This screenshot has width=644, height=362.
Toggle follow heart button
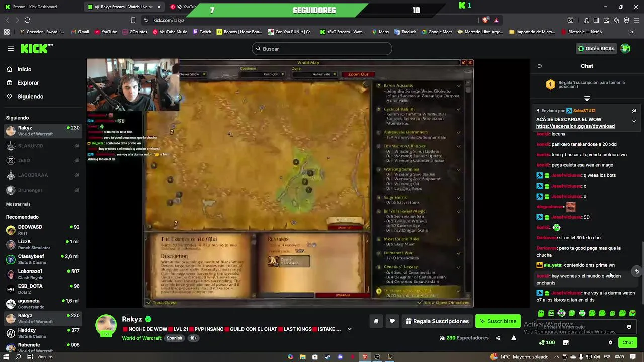[392, 321]
